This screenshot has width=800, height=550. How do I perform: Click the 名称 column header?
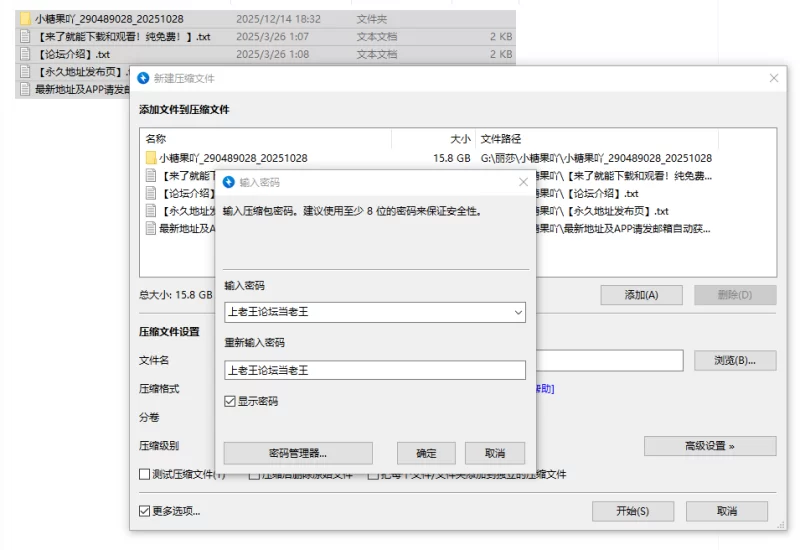tap(265, 139)
